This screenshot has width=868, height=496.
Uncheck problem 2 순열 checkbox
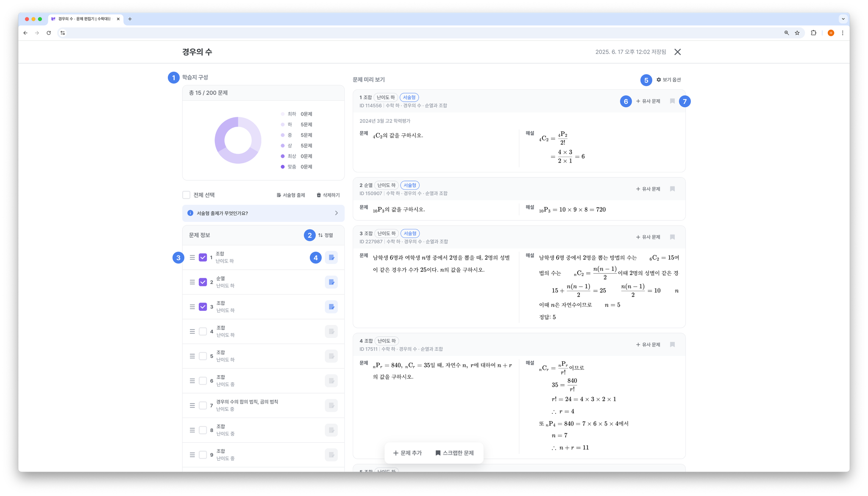click(203, 282)
